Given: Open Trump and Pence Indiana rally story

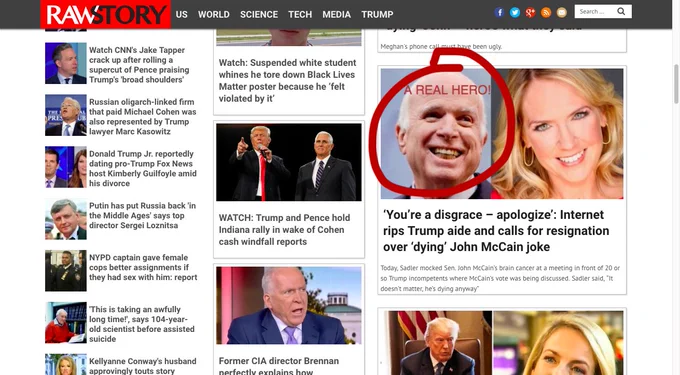Looking at the screenshot, I should tap(284, 230).
